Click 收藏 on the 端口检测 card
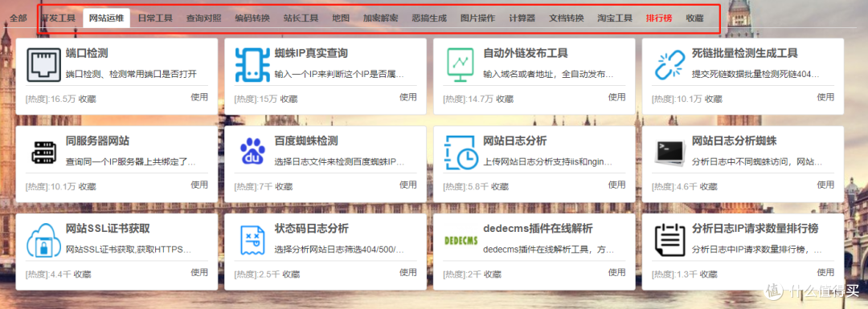This screenshot has height=309, width=868. (87, 99)
